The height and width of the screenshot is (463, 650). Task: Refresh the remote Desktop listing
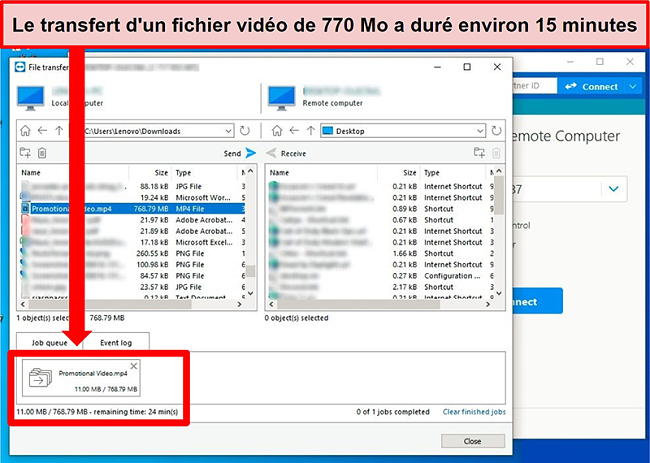pyautogui.click(x=496, y=131)
